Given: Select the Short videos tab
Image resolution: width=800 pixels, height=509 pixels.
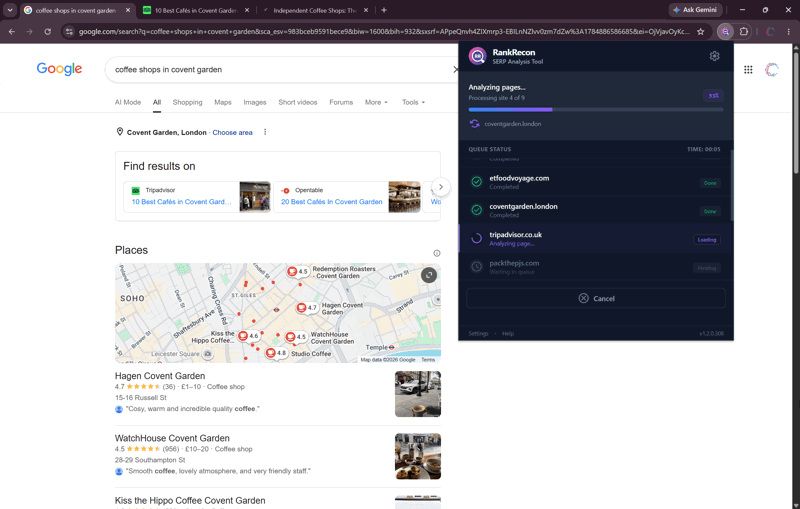Looking at the screenshot, I should click(297, 102).
